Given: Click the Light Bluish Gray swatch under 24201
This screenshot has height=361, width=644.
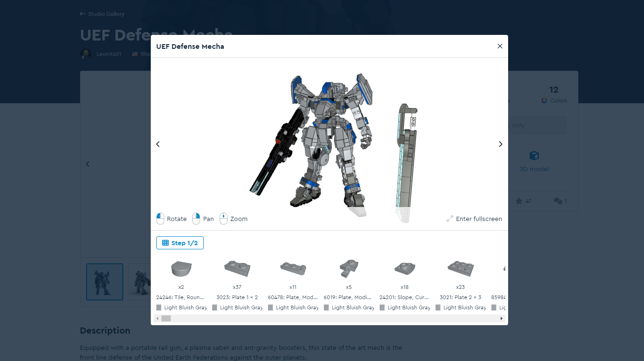Looking at the screenshot, I should pyautogui.click(x=382, y=308).
